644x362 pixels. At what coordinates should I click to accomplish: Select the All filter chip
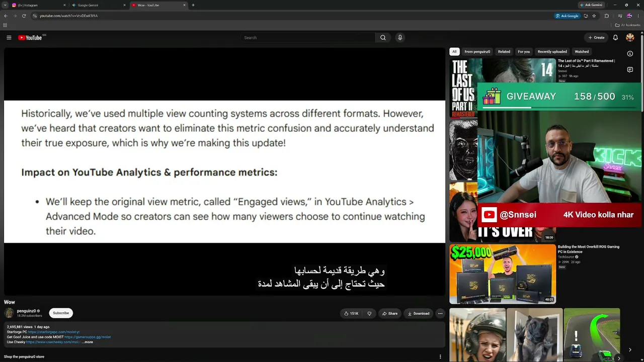pyautogui.click(x=454, y=51)
